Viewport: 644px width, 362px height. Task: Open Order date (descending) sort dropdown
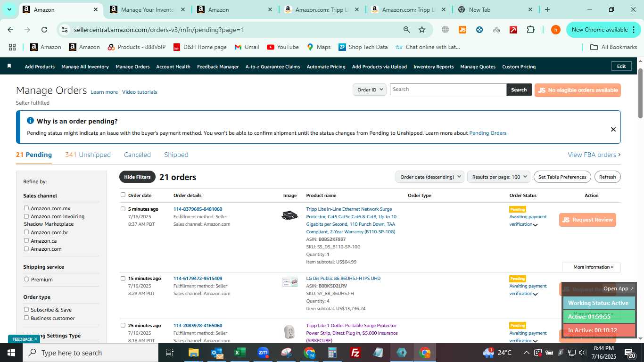click(x=429, y=177)
